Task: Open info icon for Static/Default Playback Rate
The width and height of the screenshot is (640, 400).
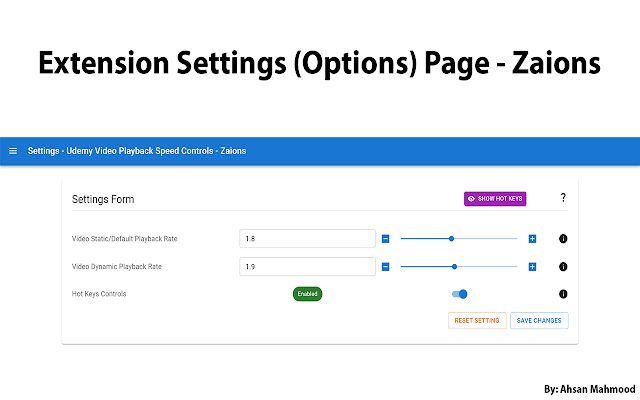Action: coord(563,239)
